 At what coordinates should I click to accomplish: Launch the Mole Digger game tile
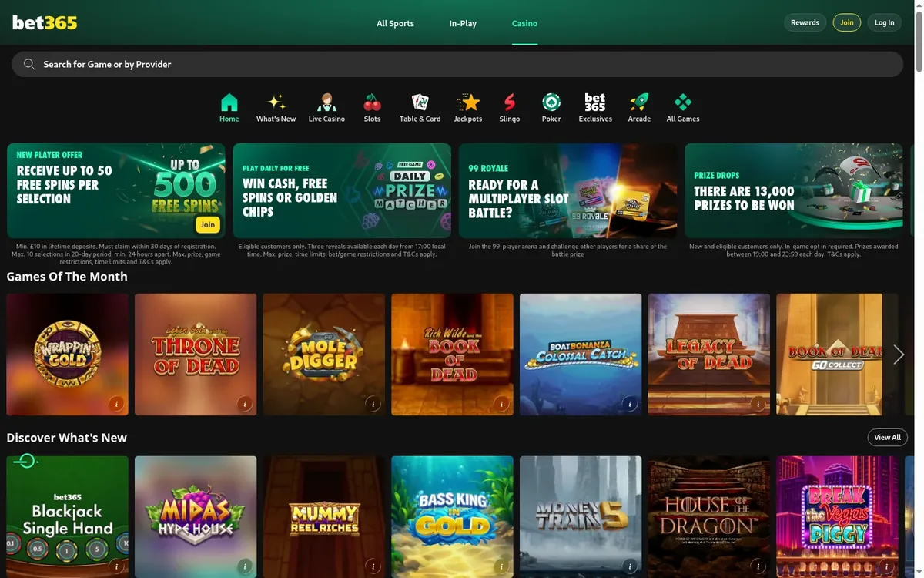324,355
